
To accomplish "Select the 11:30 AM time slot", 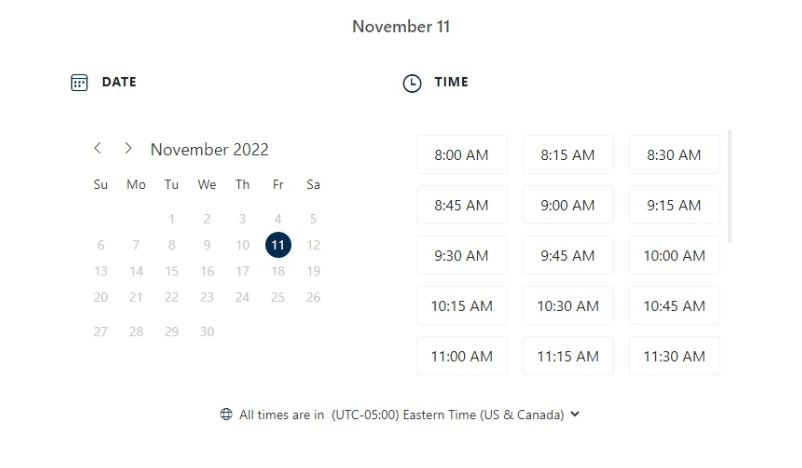I will [674, 356].
